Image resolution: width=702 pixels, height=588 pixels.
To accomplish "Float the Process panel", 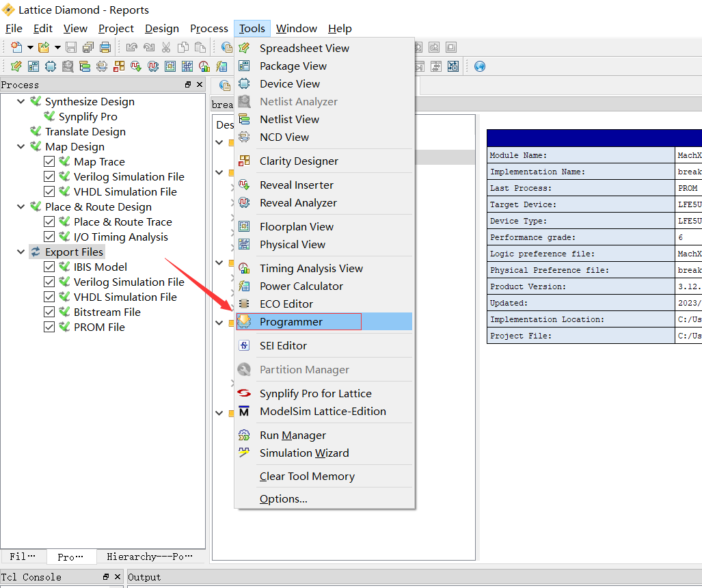I will (188, 85).
